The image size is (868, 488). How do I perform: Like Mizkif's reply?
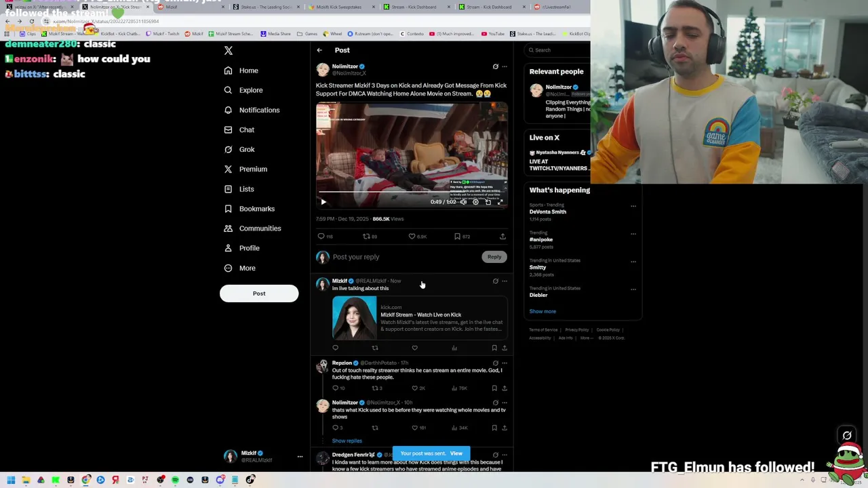(x=414, y=348)
